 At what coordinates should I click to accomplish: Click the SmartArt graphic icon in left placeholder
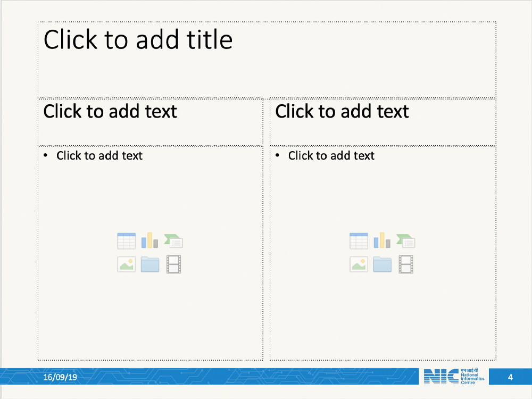point(173,241)
